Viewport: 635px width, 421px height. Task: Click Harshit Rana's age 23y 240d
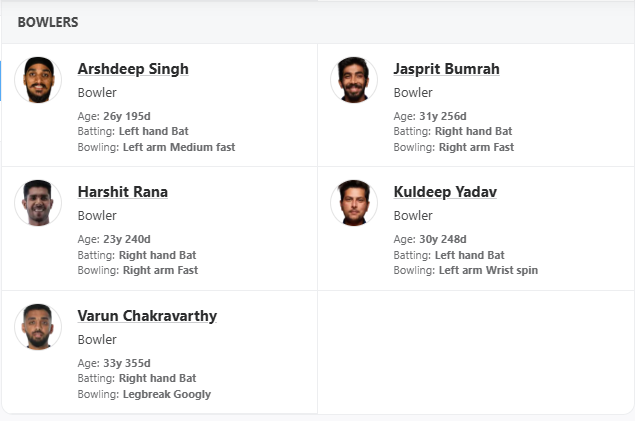click(x=127, y=240)
